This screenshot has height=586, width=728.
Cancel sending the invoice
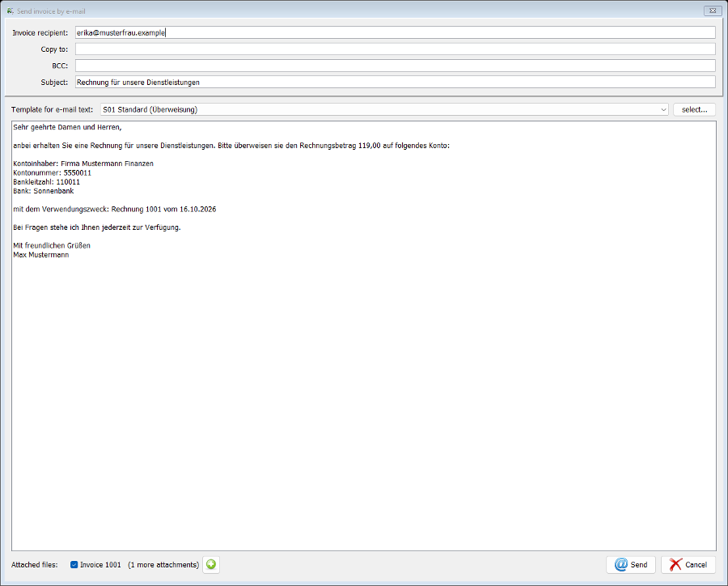pos(688,565)
